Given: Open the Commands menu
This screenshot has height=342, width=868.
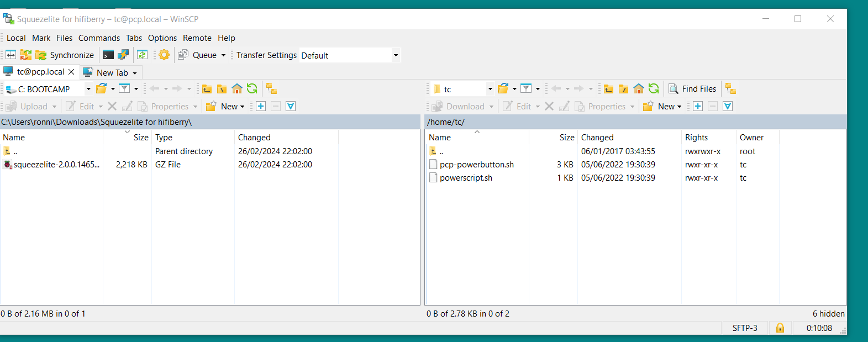Looking at the screenshot, I should coord(99,38).
